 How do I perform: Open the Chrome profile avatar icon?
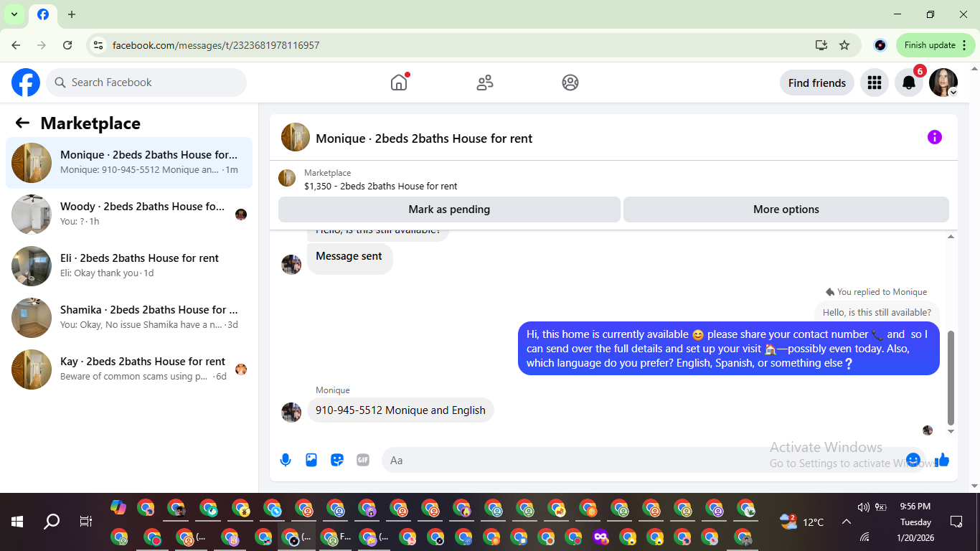pos(880,45)
